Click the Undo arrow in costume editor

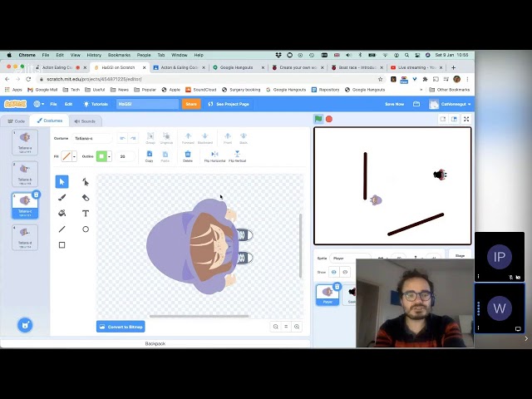(122, 138)
